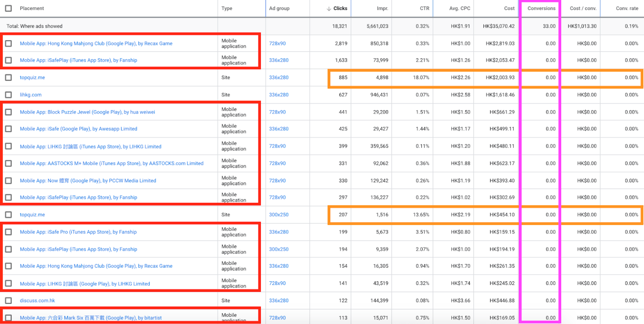This screenshot has height=324, width=644.
Task: Select the header select-all checkbox
Action: (8, 8)
